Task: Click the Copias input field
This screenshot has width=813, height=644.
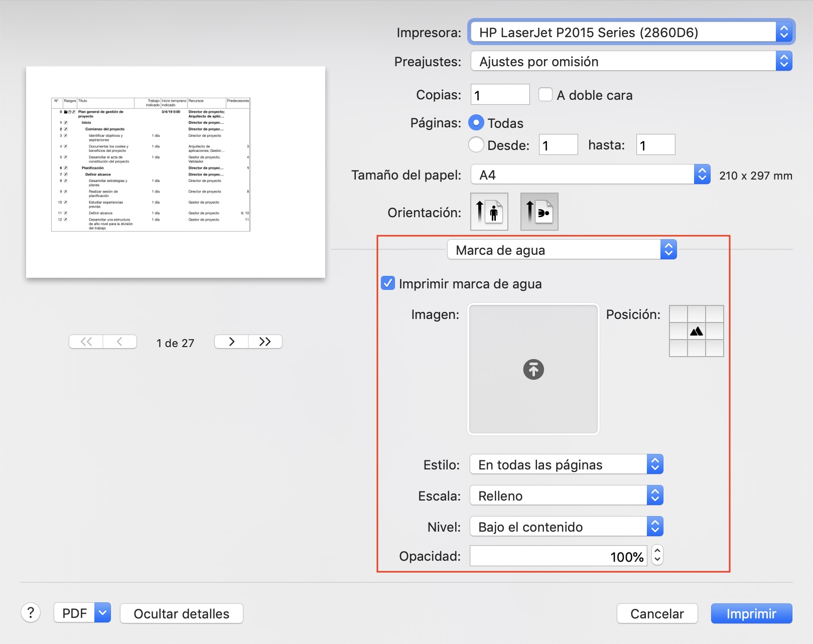Action: coord(500,95)
